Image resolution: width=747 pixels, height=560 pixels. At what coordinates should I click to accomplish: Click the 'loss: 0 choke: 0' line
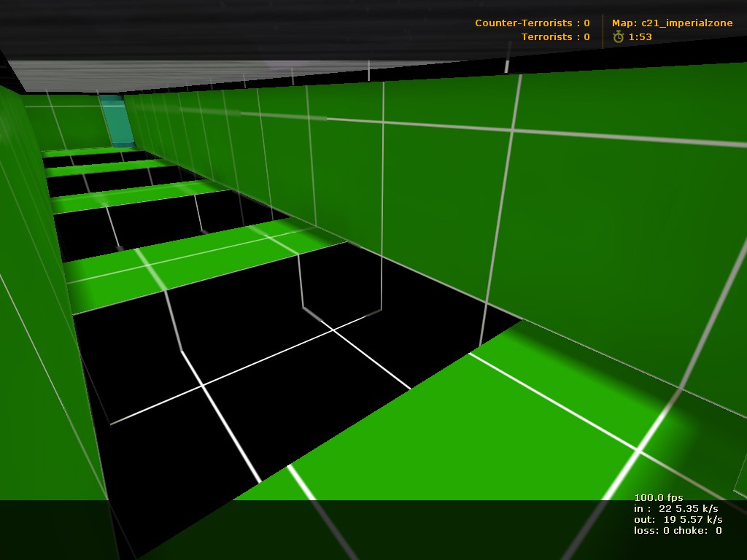[x=678, y=531]
